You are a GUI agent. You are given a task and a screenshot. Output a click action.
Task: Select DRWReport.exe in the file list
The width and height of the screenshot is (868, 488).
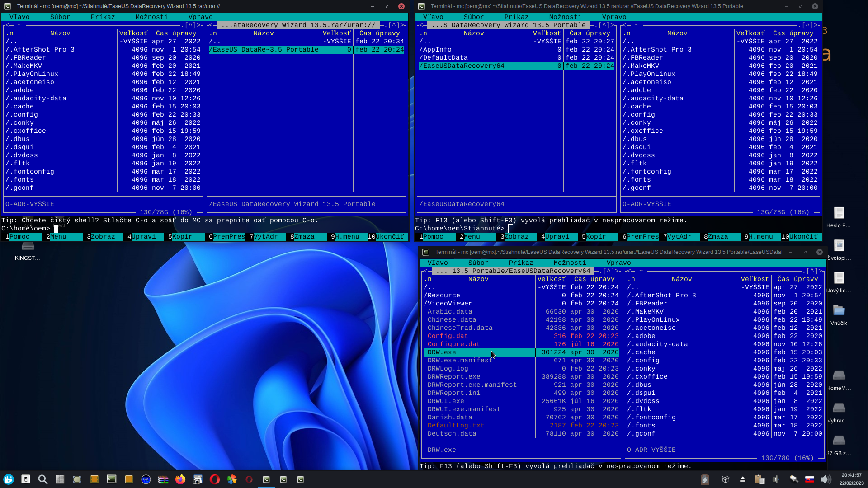coord(454,377)
